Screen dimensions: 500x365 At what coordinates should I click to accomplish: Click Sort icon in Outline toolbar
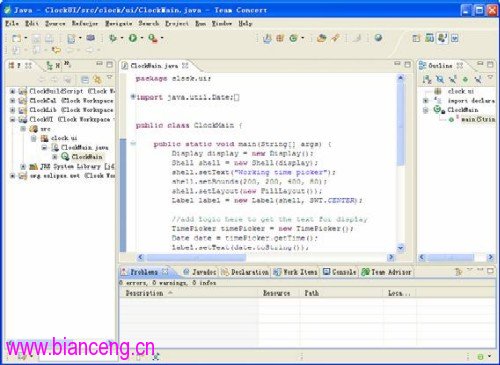pos(427,79)
